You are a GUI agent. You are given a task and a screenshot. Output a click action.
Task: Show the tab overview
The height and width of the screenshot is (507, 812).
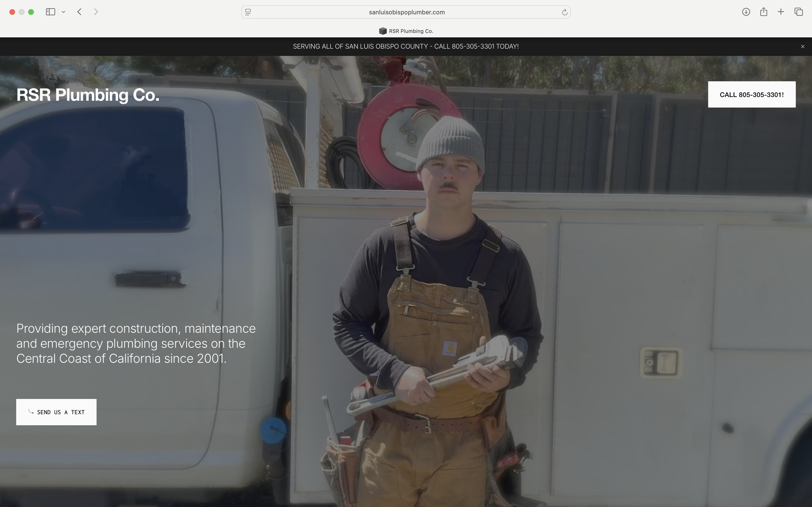tap(799, 12)
